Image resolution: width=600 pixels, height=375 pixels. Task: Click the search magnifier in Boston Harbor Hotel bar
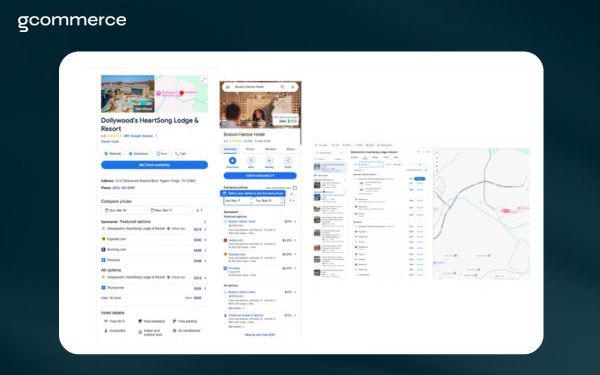click(282, 87)
